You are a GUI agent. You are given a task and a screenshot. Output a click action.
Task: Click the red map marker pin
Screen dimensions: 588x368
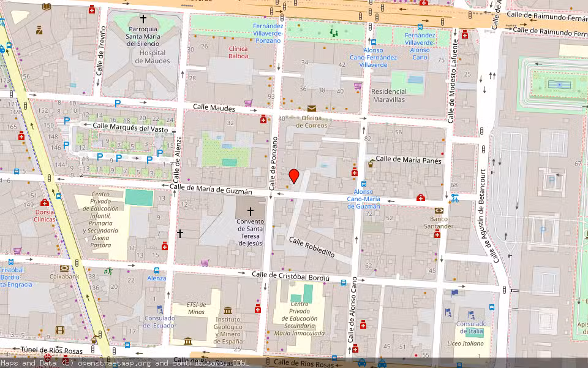tap(295, 178)
